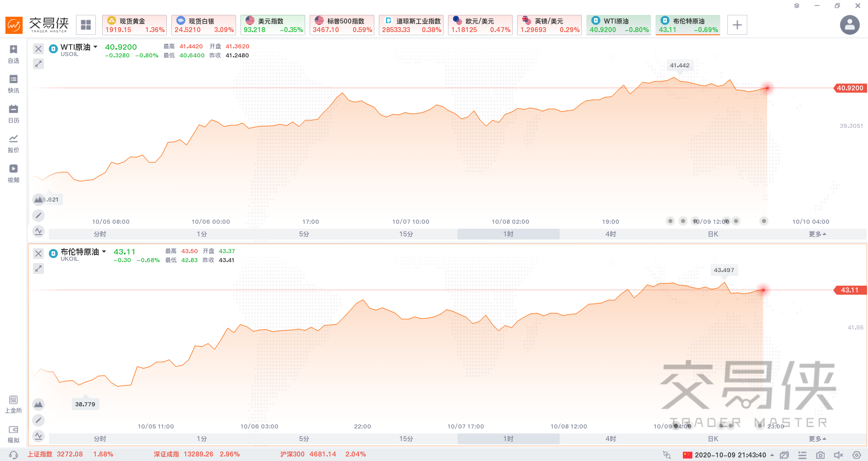Image resolution: width=868 pixels, height=461 pixels.
Task: Select 标普500指数 quote tab
Action: [342, 25]
